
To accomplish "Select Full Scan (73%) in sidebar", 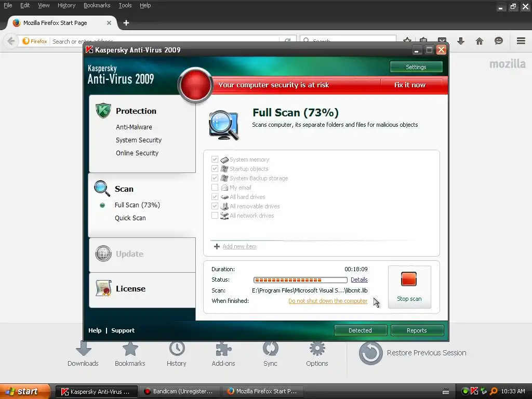I will [x=137, y=205].
